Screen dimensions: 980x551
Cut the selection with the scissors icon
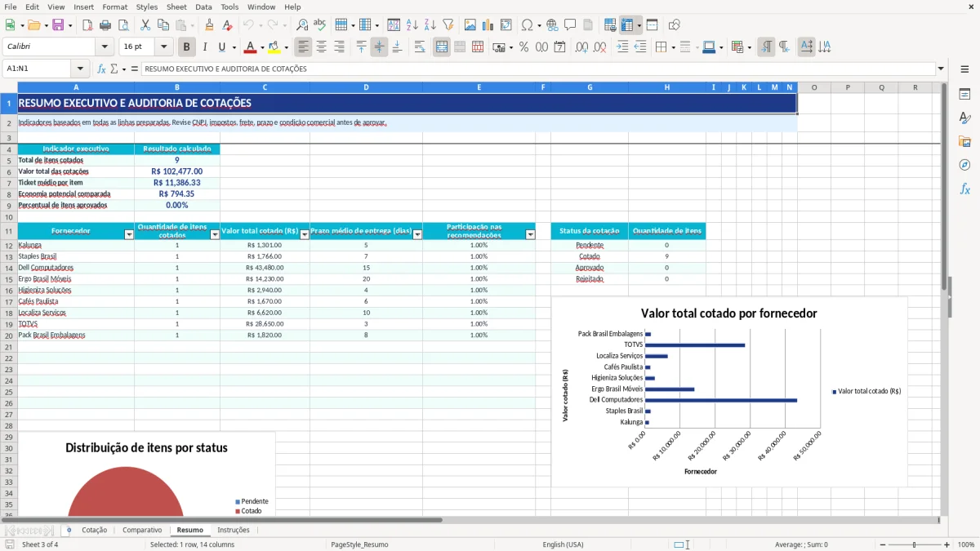(x=145, y=25)
